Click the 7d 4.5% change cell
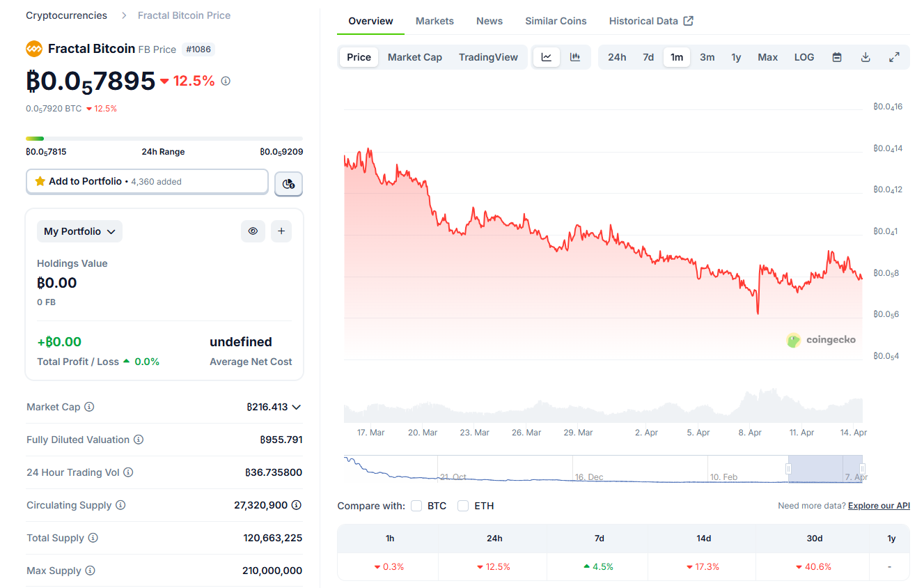The height and width of the screenshot is (588, 924). point(599,566)
